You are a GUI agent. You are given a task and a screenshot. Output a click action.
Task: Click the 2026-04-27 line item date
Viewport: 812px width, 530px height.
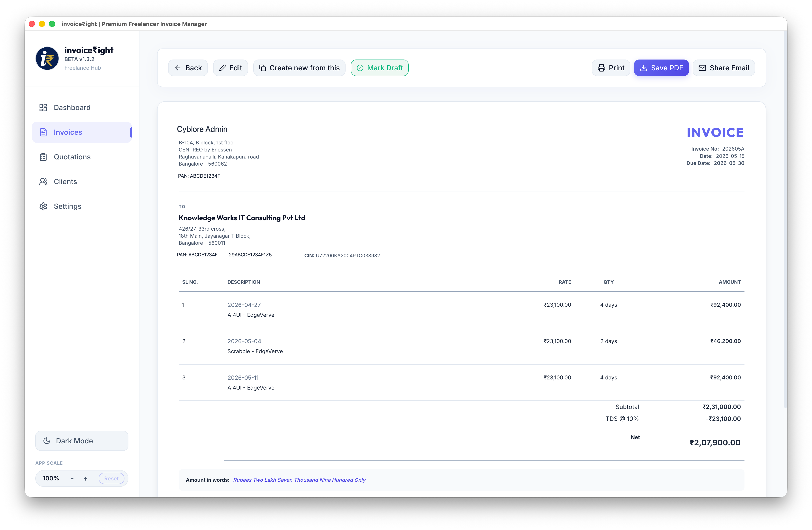click(x=244, y=305)
